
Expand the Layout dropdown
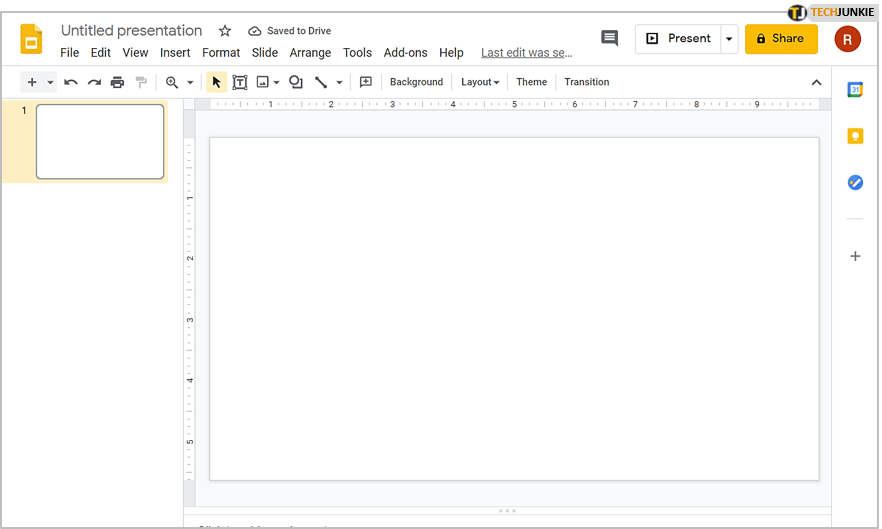(480, 82)
